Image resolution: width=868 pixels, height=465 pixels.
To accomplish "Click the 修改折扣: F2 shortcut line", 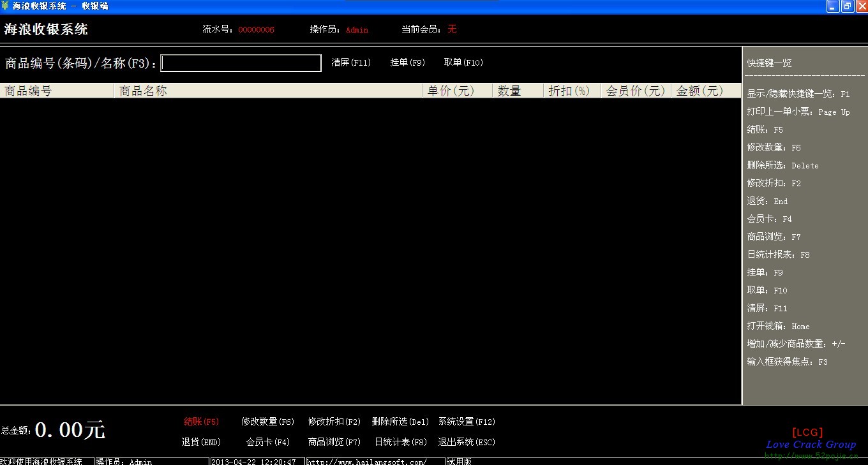I will pyautogui.click(x=774, y=183).
